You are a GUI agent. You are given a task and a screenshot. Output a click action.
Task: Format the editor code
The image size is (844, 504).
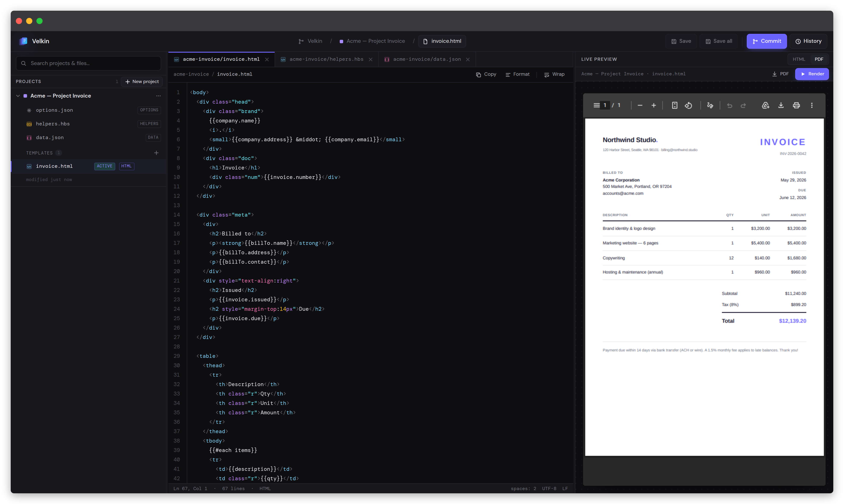pyautogui.click(x=517, y=74)
